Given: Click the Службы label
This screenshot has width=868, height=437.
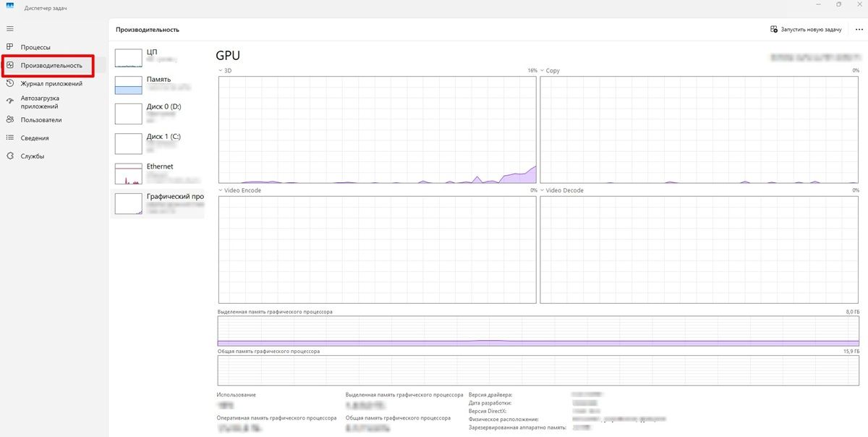Looking at the screenshot, I should click(33, 156).
